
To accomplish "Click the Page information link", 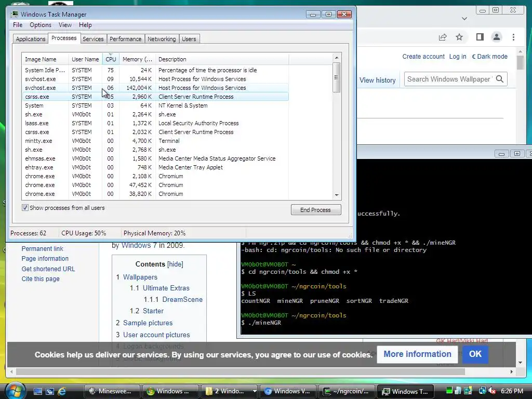I will [x=45, y=259].
